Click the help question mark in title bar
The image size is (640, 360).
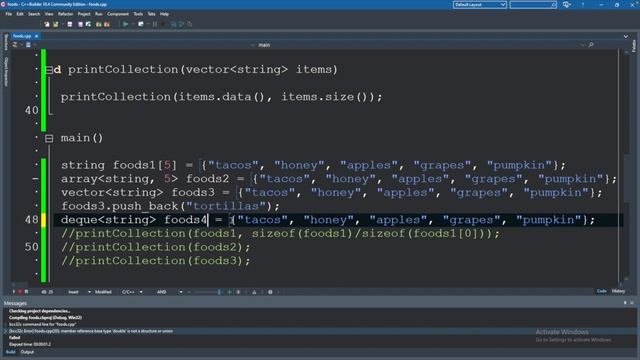click(x=582, y=4)
